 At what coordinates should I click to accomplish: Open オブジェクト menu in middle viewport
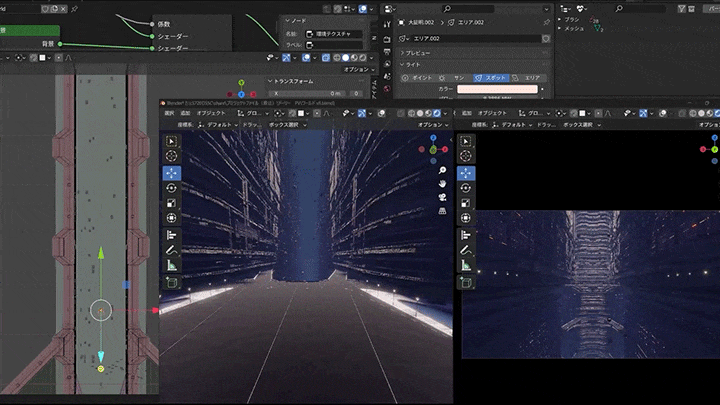point(211,113)
